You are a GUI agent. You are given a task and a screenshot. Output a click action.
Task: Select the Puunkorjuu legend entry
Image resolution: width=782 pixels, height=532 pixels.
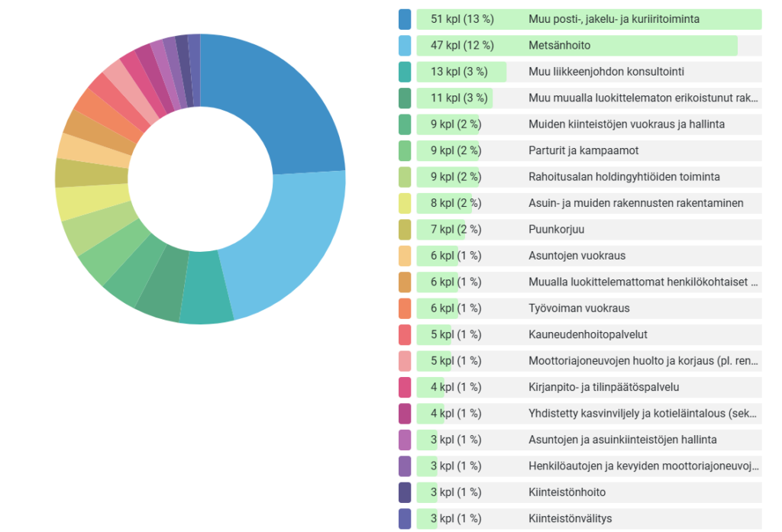pyautogui.click(x=556, y=230)
